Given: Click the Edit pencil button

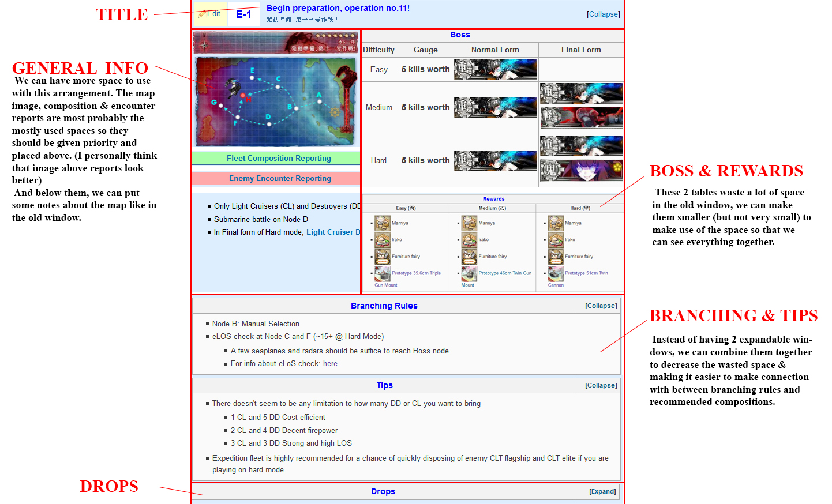Looking at the screenshot, I should (x=210, y=14).
